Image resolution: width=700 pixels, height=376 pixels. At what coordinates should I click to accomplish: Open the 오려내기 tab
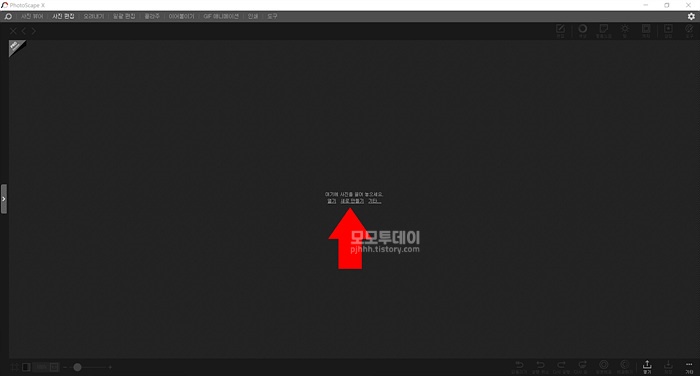tap(94, 16)
